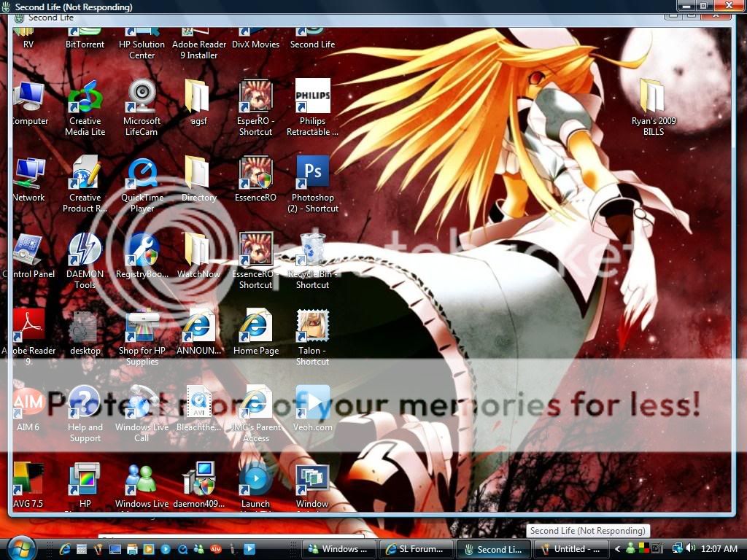747x560 pixels.
Task: Open the volume speaker tray icon
Action: pos(691,548)
